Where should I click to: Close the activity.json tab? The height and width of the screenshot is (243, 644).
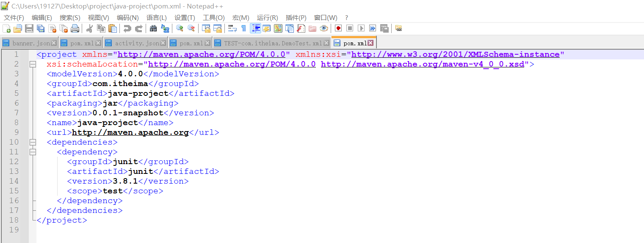(x=163, y=43)
